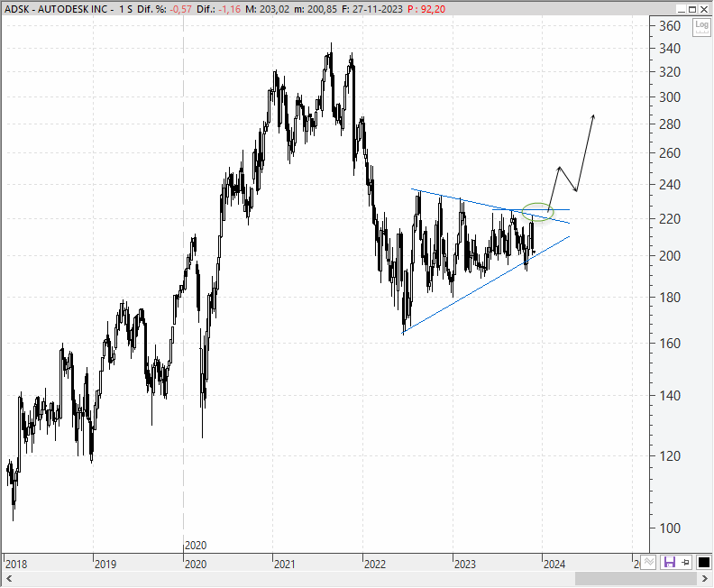Click the 240 price axis label

click(670, 185)
